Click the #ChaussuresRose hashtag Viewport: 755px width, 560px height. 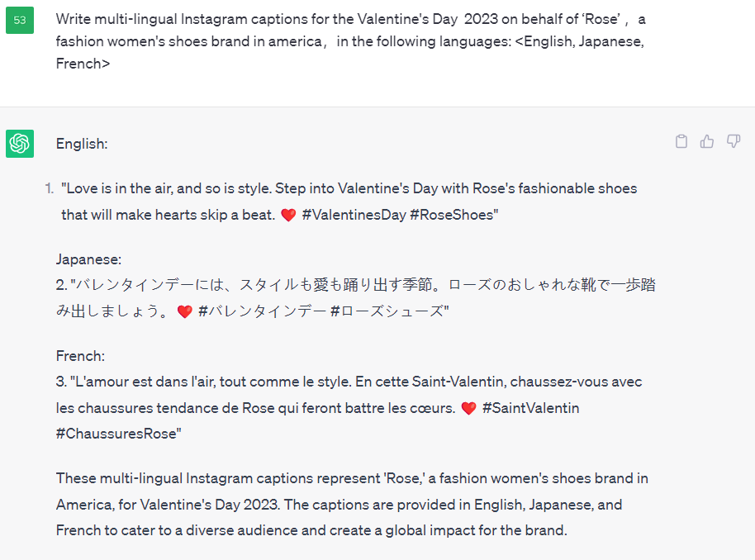click(x=116, y=434)
